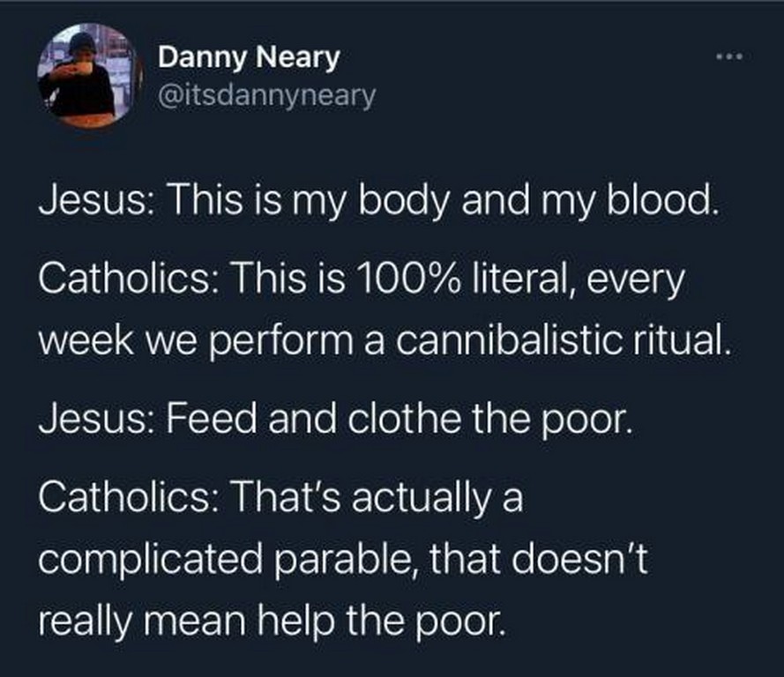Select the line "Catholics: That's actually a"
This screenshot has height=677, width=784.
pyautogui.click(x=281, y=497)
